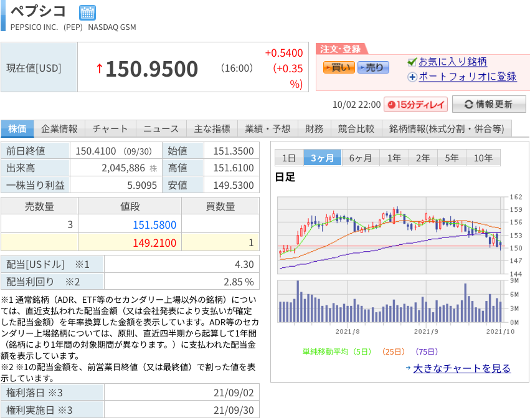Click the price change +0.5400
Image resolution: width=530 pixels, height=420 pixels.
[284, 53]
